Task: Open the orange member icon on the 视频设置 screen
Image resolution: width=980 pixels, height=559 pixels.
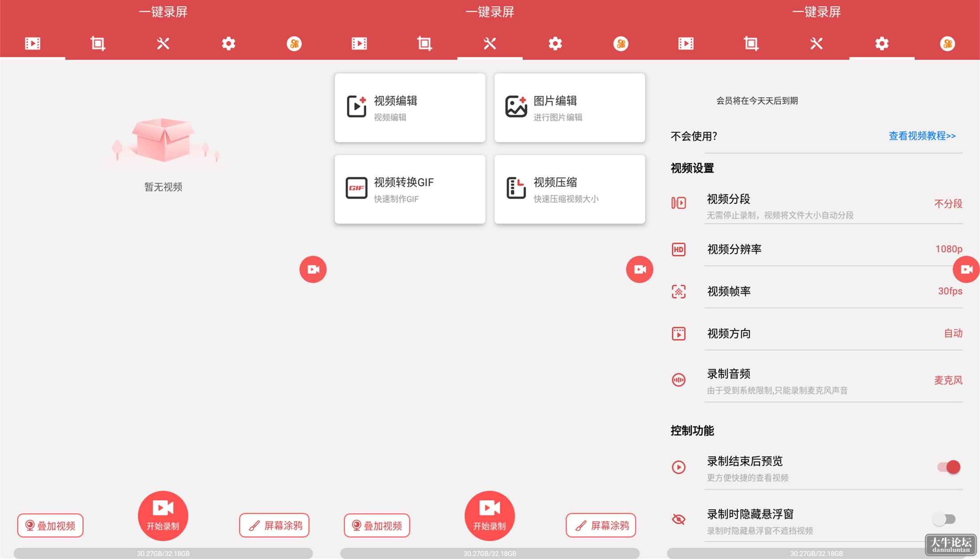Action: [x=947, y=44]
